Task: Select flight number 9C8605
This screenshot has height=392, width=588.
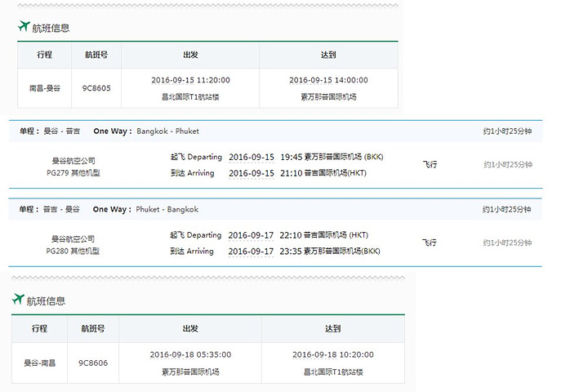Action: pos(96,88)
